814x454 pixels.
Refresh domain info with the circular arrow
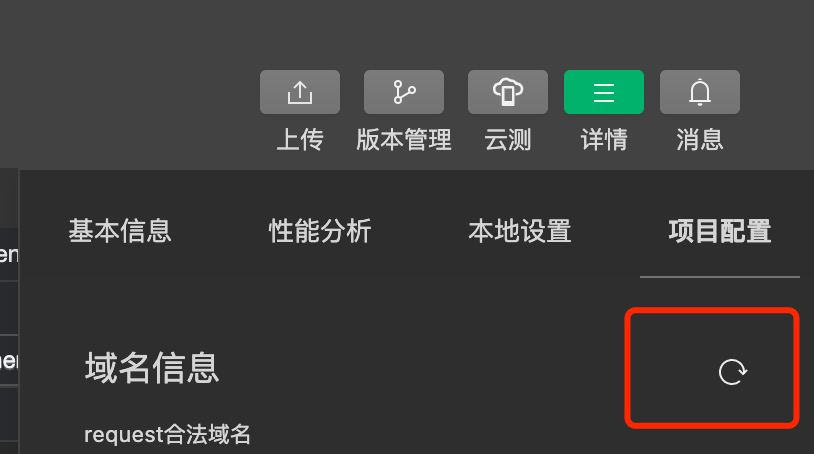(x=732, y=372)
